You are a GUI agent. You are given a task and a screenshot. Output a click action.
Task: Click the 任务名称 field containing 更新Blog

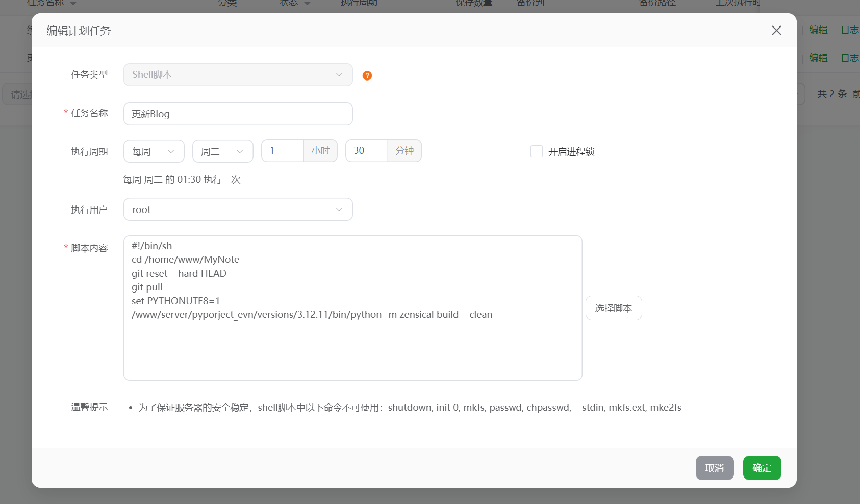(x=238, y=114)
